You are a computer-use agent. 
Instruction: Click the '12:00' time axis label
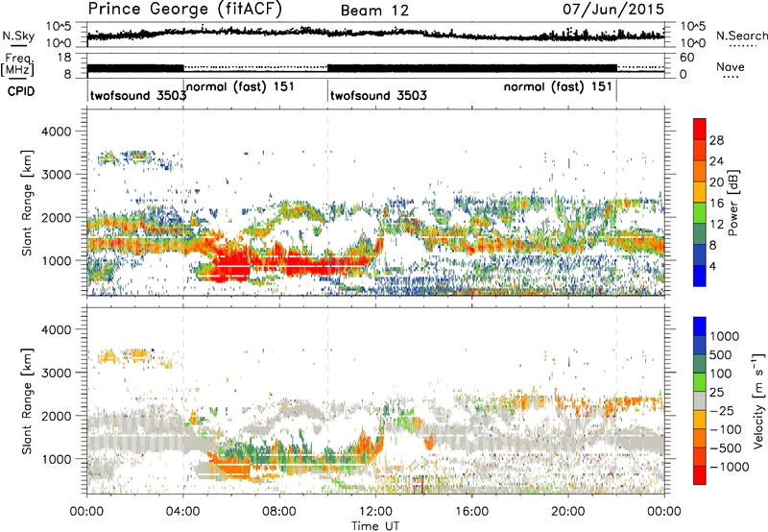click(x=375, y=512)
